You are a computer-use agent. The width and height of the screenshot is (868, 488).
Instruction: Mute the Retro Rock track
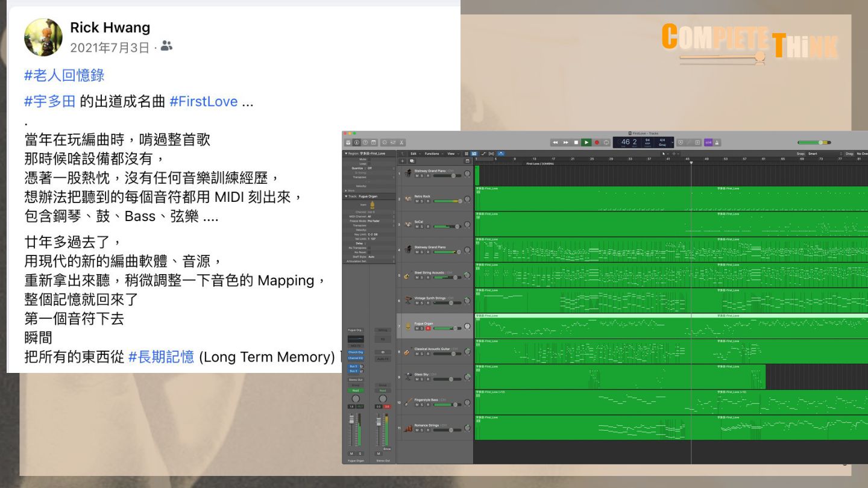[417, 201]
